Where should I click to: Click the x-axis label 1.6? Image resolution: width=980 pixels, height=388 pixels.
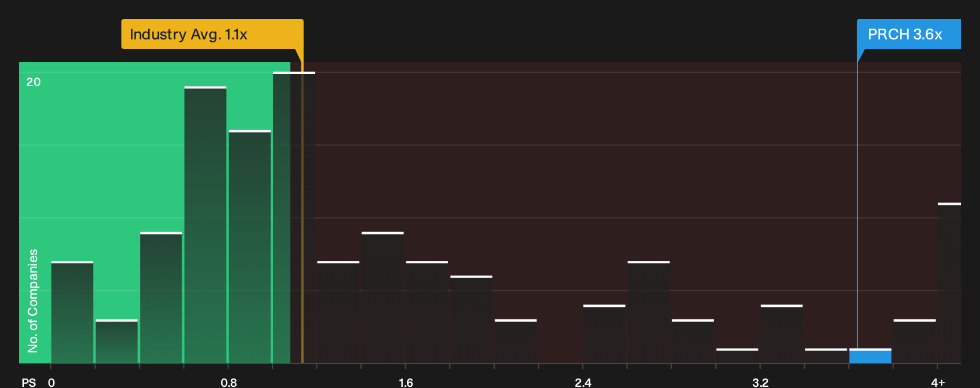tap(406, 382)
